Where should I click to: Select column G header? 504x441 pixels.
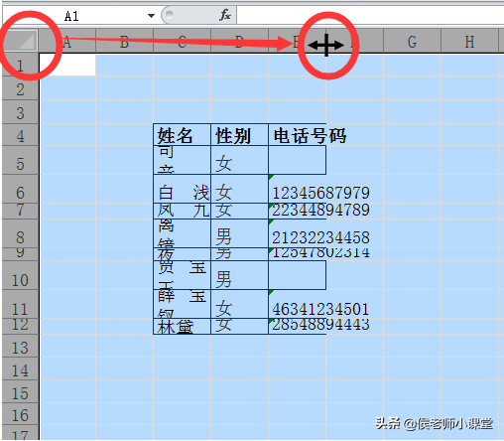(413, 41)
